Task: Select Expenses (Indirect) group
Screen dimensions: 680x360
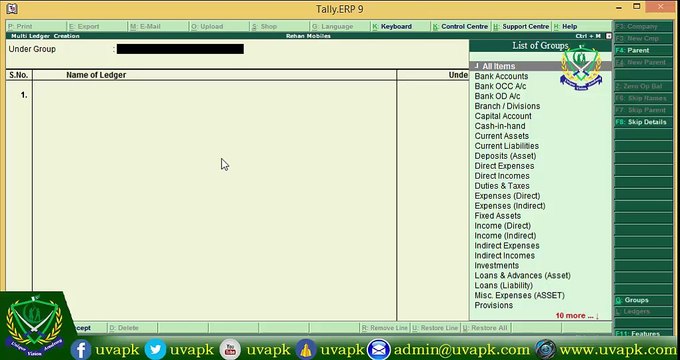Action: tap(510, 206)
